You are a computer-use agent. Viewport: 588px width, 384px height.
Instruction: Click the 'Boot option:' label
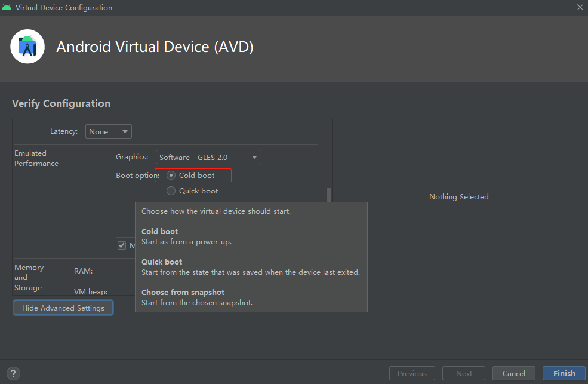pyautogui.click(x=138, y=175)
